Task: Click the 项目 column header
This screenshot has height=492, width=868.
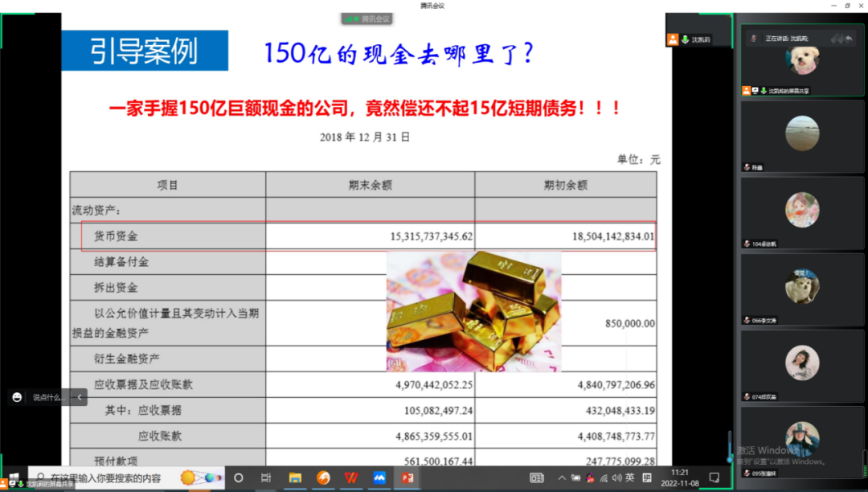Action: 167,186
